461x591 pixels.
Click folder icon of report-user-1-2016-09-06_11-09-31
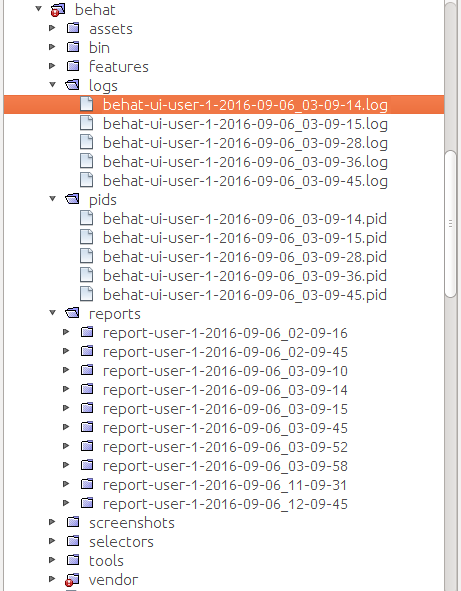click(87, 484)
